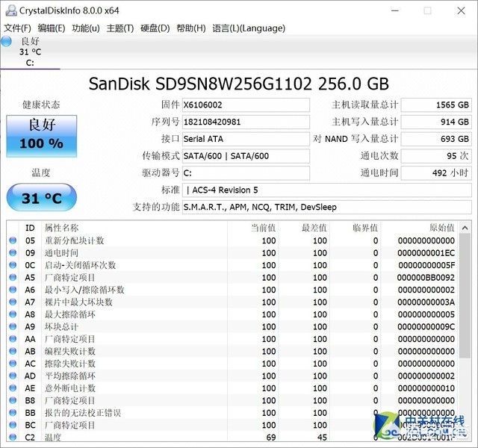Screen dimensions: 478x448
Task: Click the status dot for row C2 温度
Action: (13, 437)
